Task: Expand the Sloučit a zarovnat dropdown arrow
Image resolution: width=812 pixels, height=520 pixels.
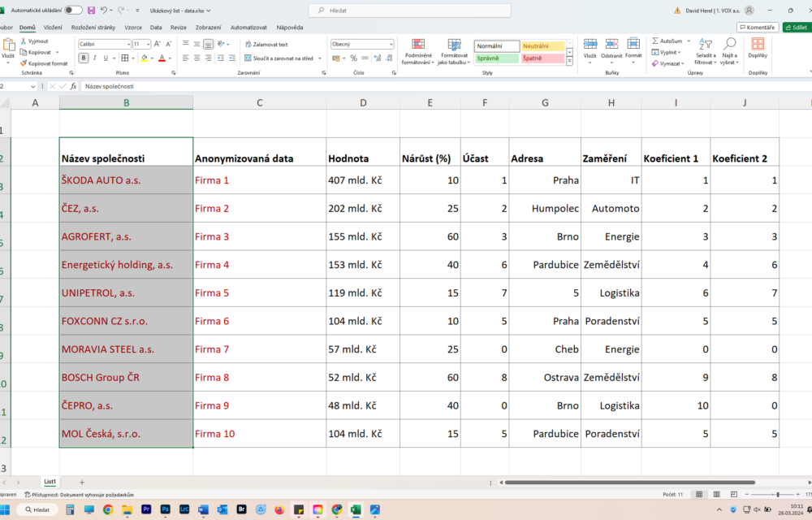Action: point(320,58)
